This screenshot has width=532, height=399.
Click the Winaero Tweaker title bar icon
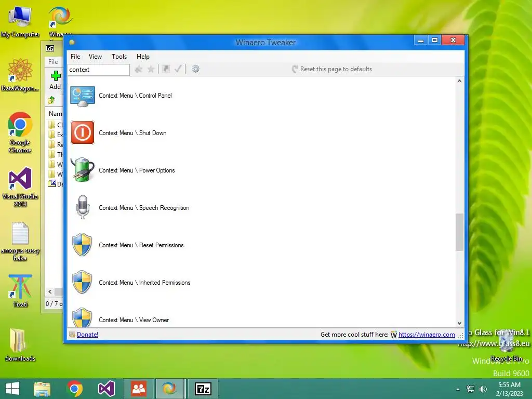point(72,43)
